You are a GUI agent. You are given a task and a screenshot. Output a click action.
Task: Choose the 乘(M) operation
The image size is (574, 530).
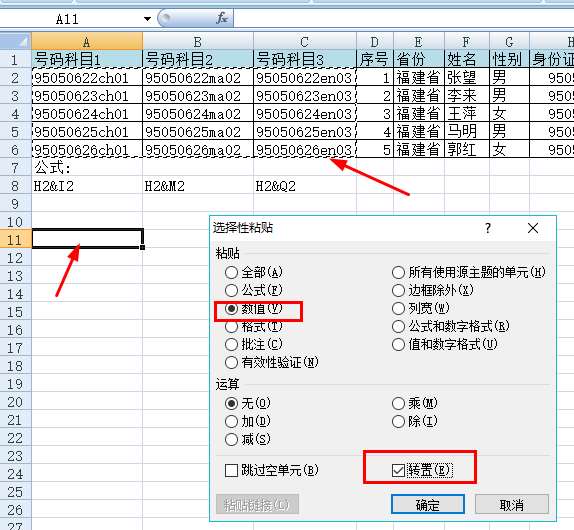pyautogui.click(x=415, y=403)
